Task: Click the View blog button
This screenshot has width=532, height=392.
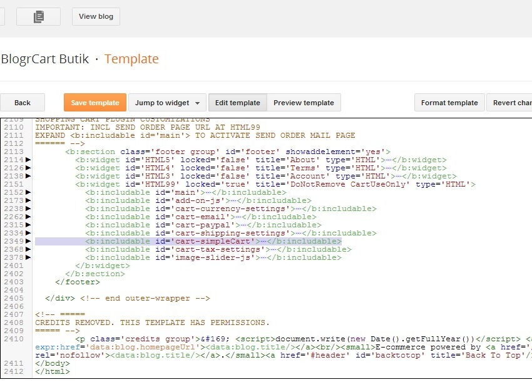Action: pyautogui.click(x=96, y=16)
